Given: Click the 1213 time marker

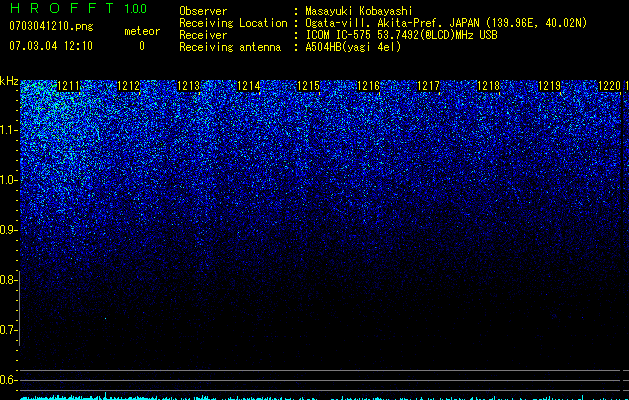Looking at the screenshot, I should point(189,86).
